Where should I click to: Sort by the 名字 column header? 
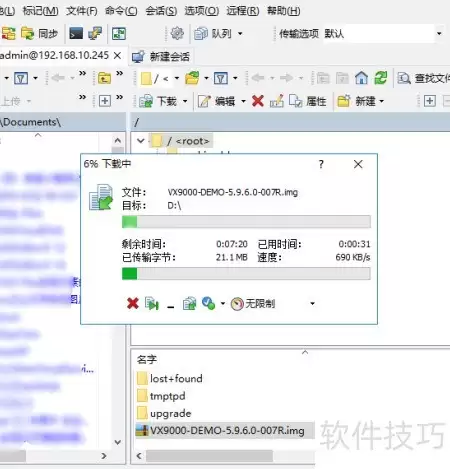pyautogui.click(x=147, y=359)
